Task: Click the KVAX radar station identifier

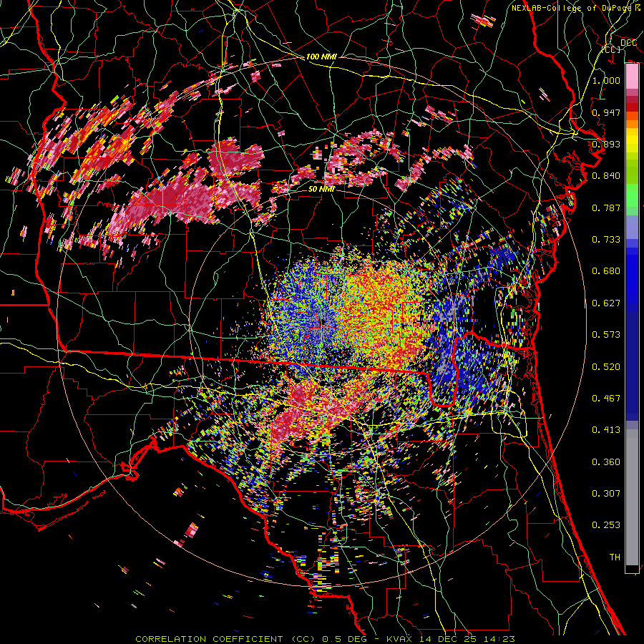Action: 399,639
